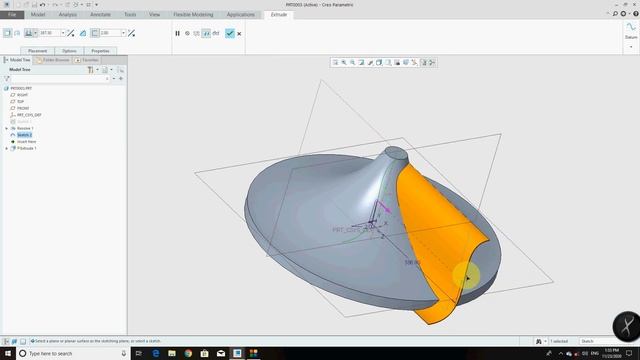Click the Datum curve icon

coord(631,27)
